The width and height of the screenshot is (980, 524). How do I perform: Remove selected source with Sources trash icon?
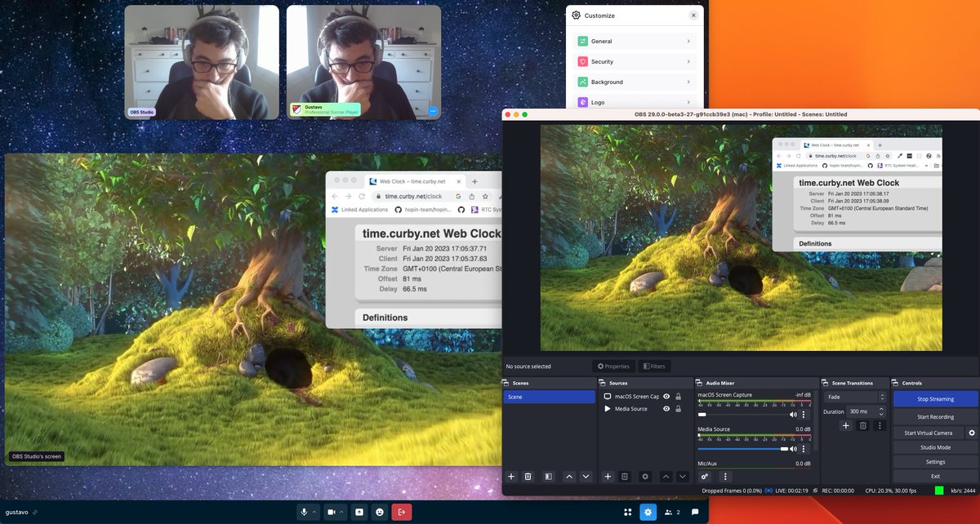point(625,476)
